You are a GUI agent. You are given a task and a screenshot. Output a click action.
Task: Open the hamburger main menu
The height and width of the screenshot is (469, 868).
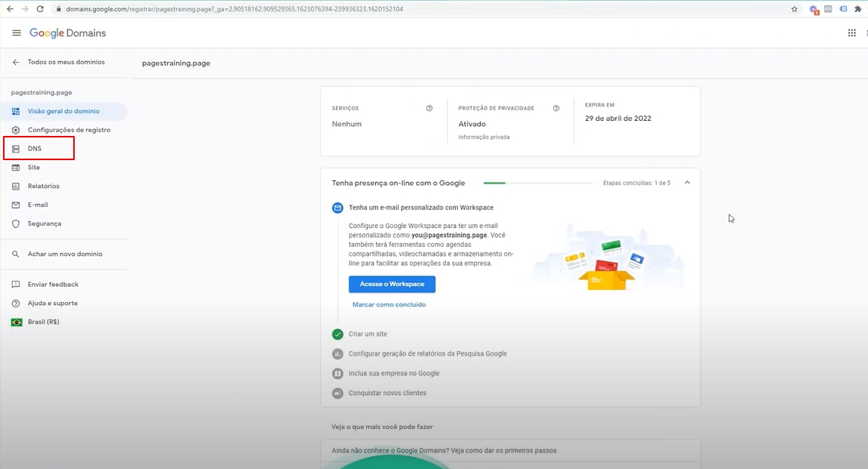(17, 33)
